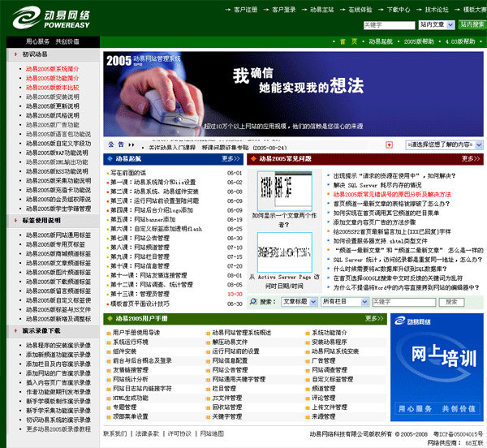
Task: Open the 动易2005版系统简介 sidebar link
Action: point(52,69)
